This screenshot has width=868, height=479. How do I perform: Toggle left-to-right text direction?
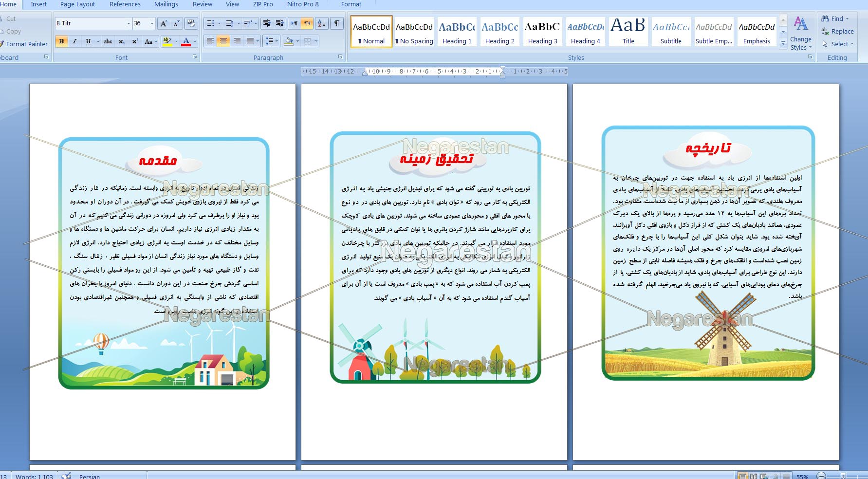click(x=295, y=23)
